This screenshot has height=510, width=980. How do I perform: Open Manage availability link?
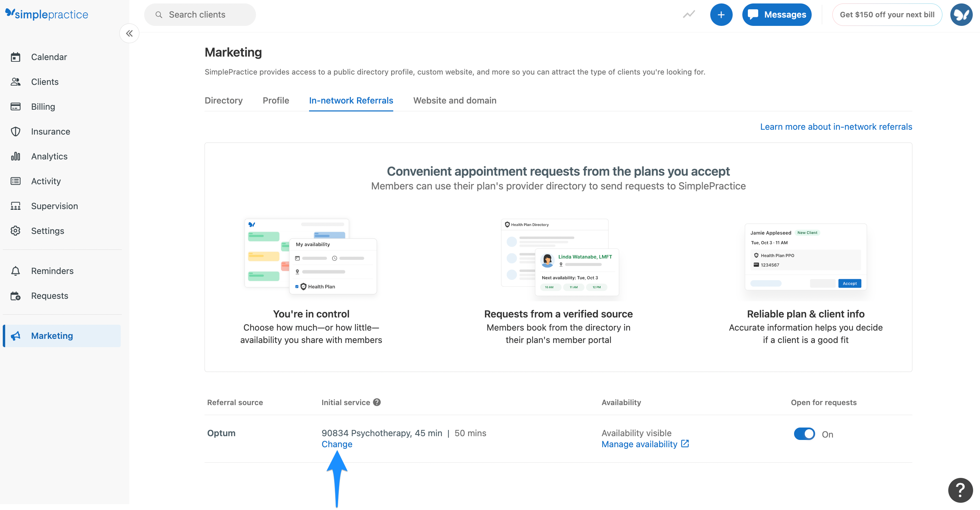click(x=640, y=444)
